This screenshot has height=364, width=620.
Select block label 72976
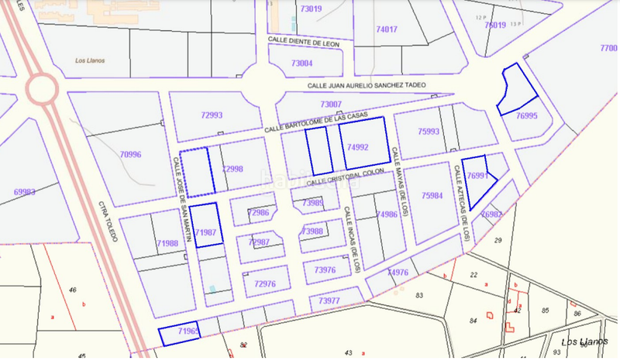(x=265, y=284)
